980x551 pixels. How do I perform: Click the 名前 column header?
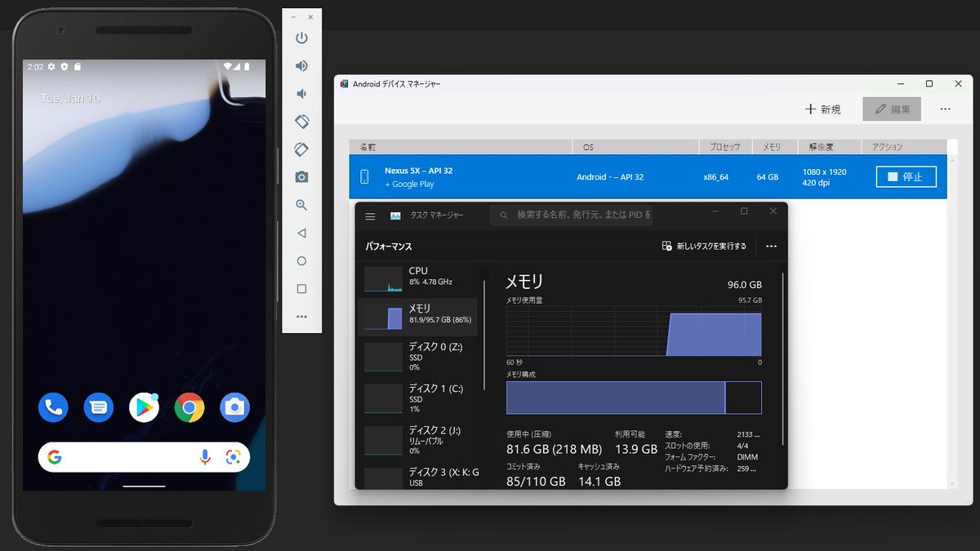click(x=461, y=147)
